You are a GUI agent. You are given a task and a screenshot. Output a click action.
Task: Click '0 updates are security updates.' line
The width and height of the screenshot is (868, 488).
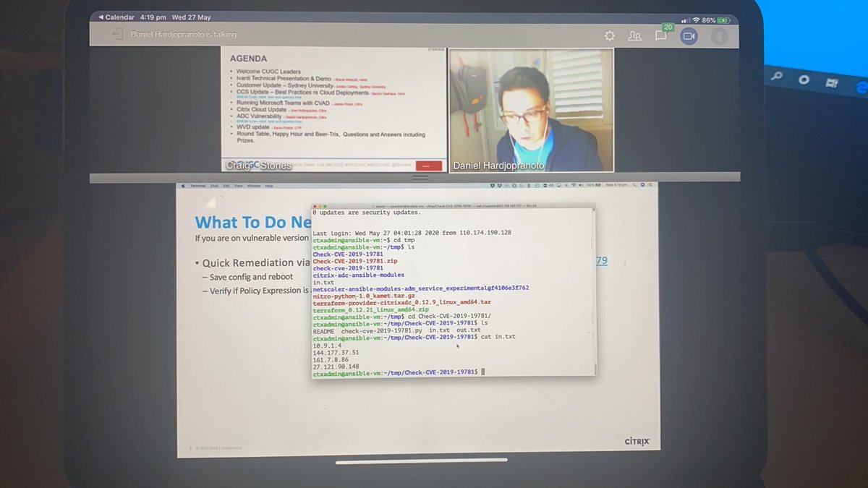coord(367,213)
